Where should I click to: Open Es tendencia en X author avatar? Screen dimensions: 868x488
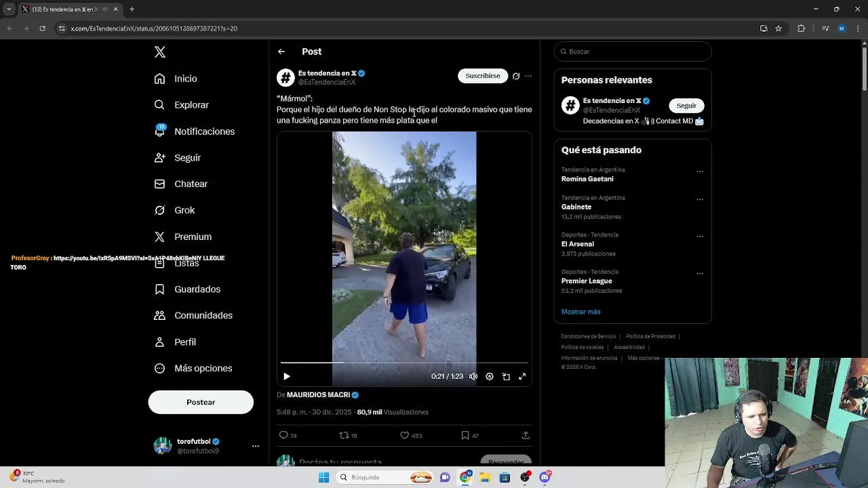(x=285, y=77)
